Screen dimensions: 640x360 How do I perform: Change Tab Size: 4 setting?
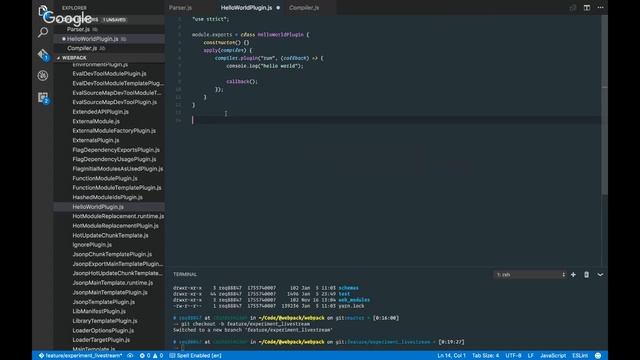(x=485, y=356)
